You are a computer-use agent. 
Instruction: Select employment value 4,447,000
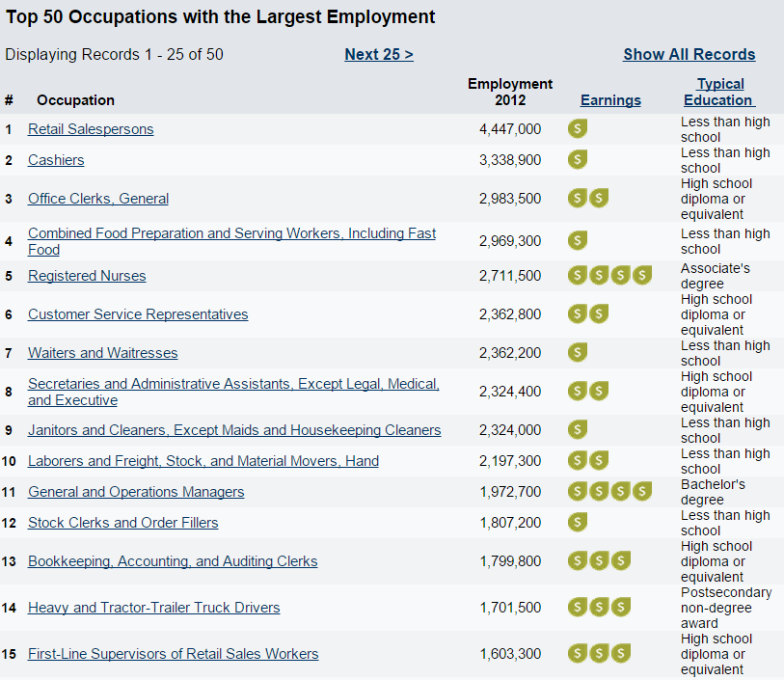pyautogui.click(x=510, y=129)
